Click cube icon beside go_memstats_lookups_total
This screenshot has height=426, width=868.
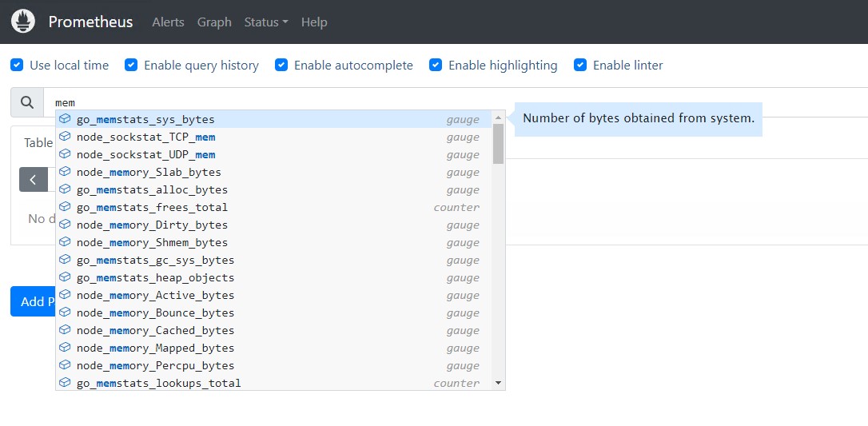tap(66, 382)
